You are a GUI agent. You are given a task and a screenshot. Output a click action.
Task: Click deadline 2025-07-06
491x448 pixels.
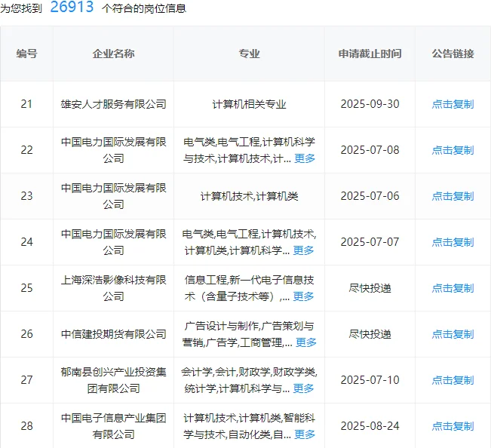(x=370, y=196)
